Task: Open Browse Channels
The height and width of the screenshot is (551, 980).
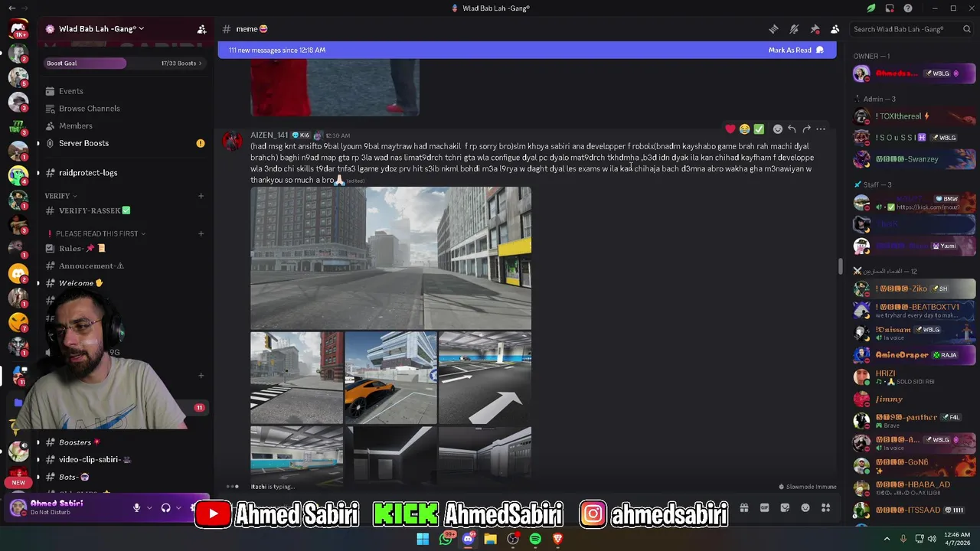Action: point(124,109)
